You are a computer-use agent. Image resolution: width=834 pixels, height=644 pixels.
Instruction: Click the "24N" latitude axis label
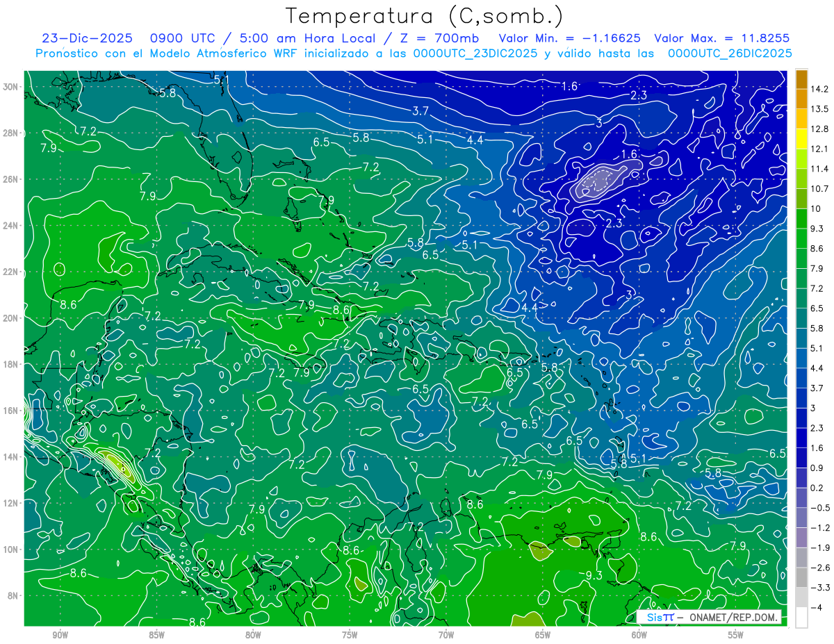(x=12, y=225)
